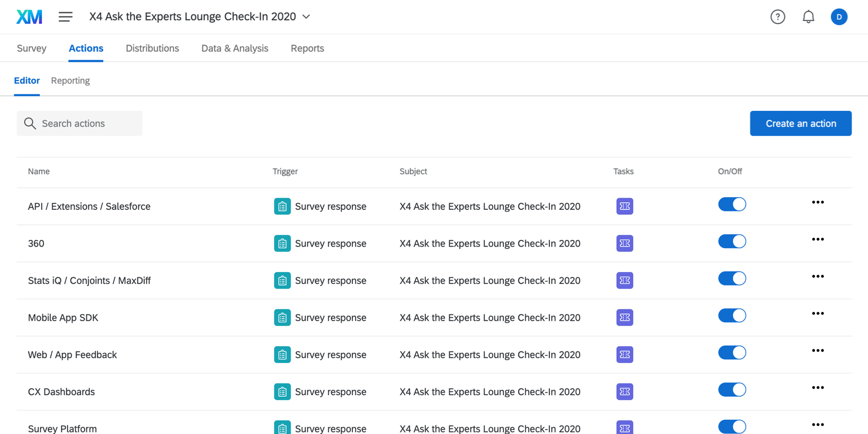Open more options for 360 action
This screenshot has width=868, height=434.
pos(818,239)
